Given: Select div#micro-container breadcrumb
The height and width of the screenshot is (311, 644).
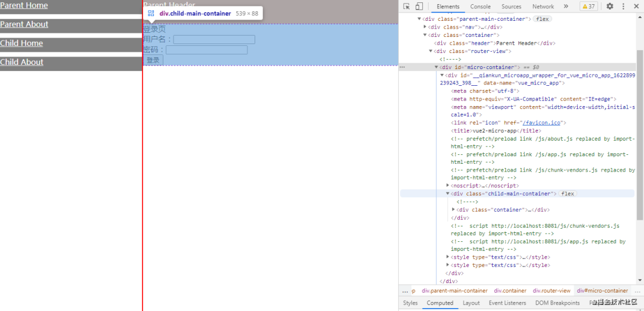Looking at the screenshot, I should (x=602, y=291).
